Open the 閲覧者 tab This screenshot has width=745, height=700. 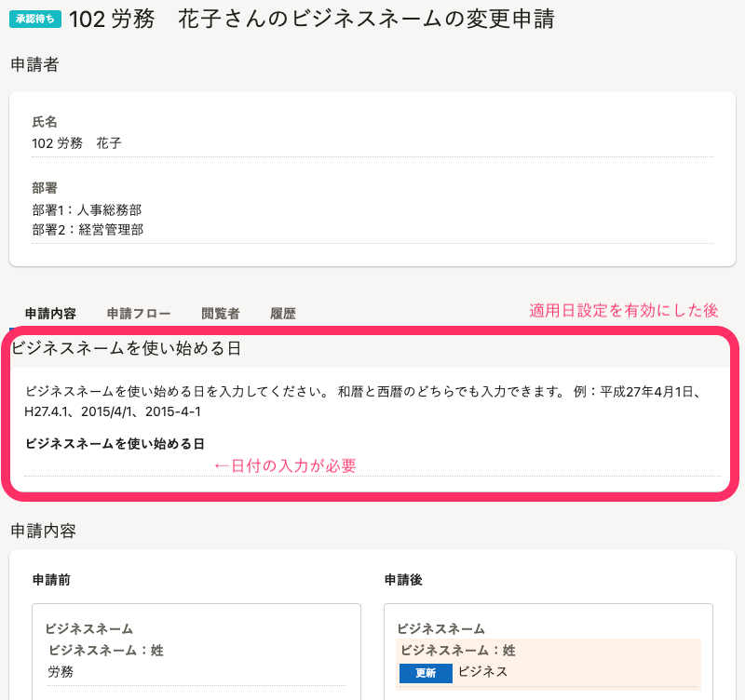221,314
